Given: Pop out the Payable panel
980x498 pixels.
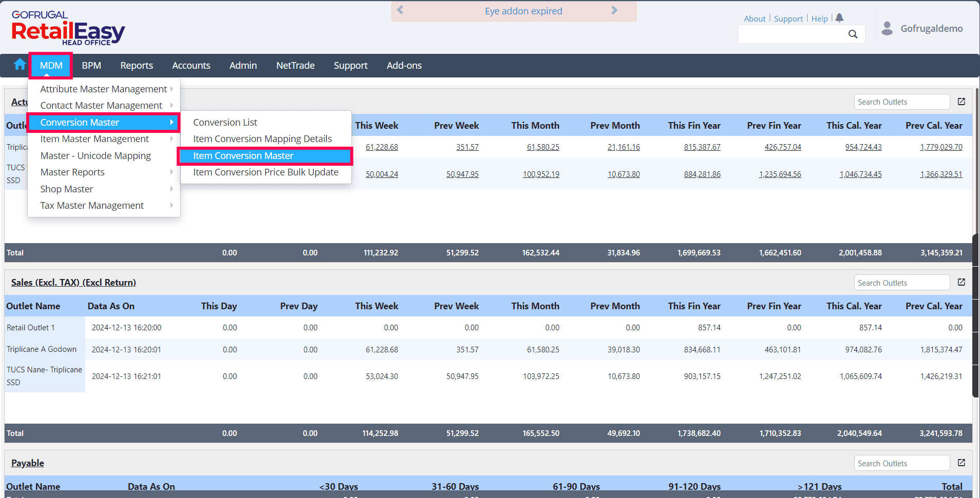Looking at the screenshot, I should click(962, 463).
